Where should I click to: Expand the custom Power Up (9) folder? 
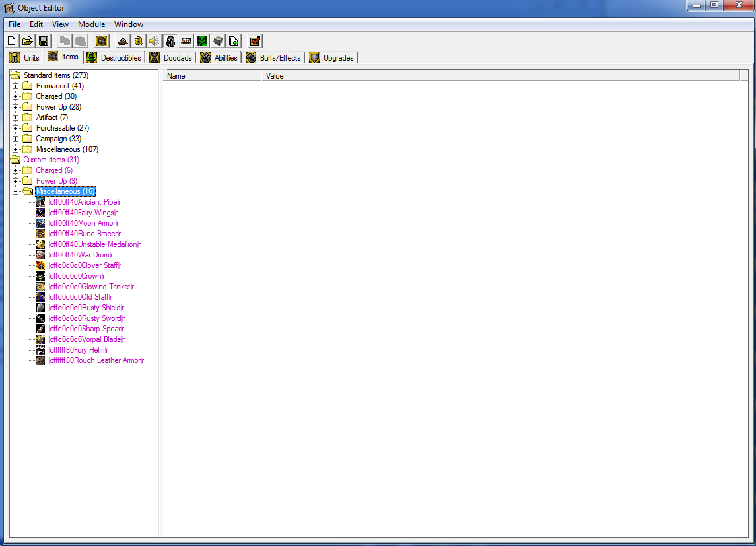click(15, 181)
